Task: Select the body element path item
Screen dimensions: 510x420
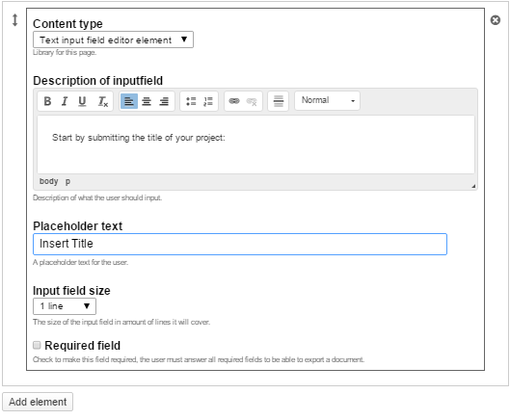Action: click(49, 181)
